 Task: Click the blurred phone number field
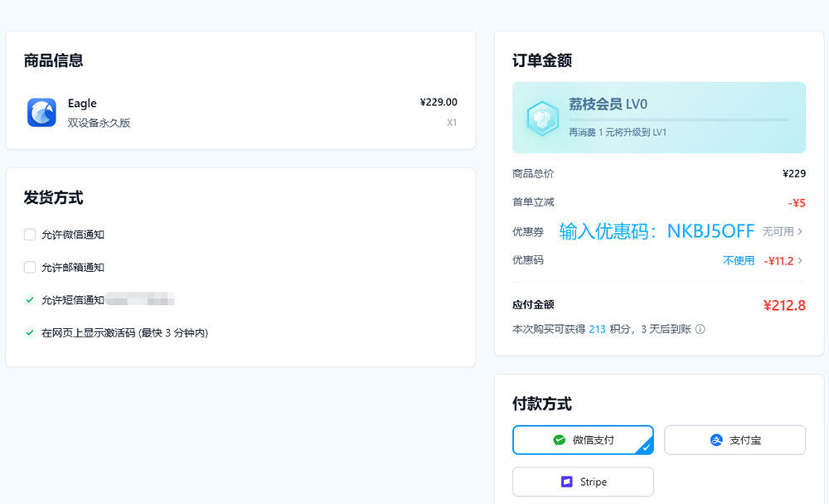[x=140, y=299]
